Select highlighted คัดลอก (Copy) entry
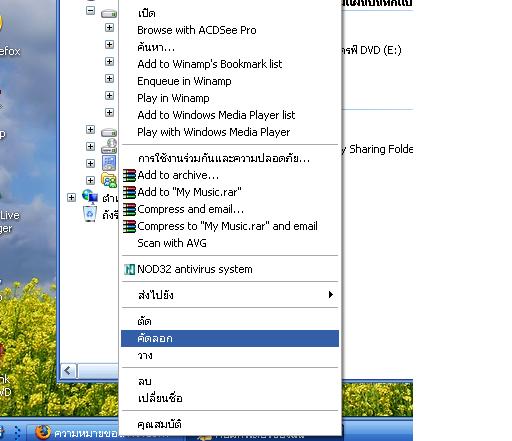 230,339
